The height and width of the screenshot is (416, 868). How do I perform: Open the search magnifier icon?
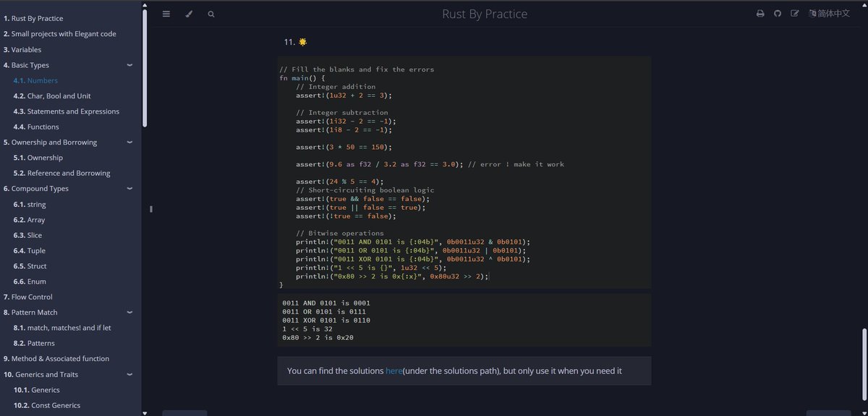pyautogui.click(x=211, y=14)
